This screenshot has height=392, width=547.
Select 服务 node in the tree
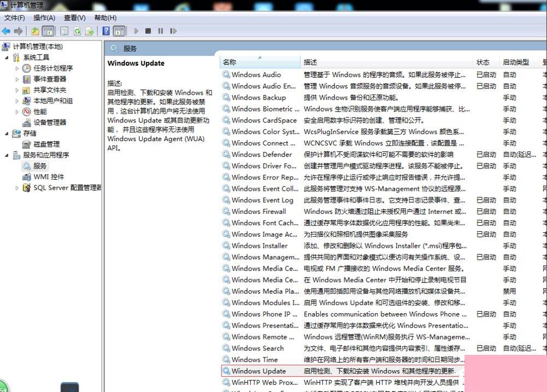tap(40, 166)
